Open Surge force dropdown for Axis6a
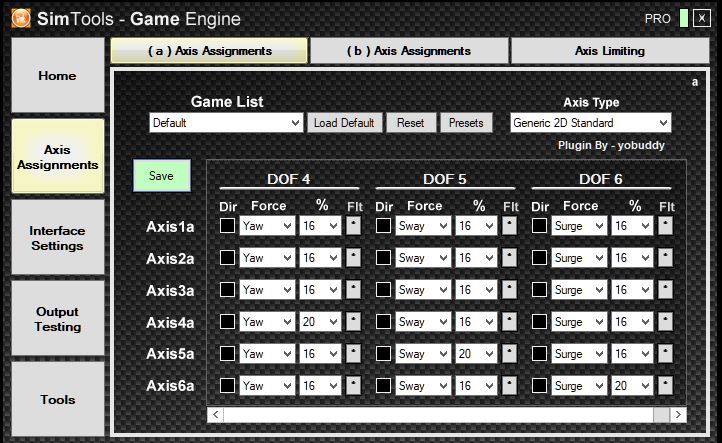 point(579,385)
